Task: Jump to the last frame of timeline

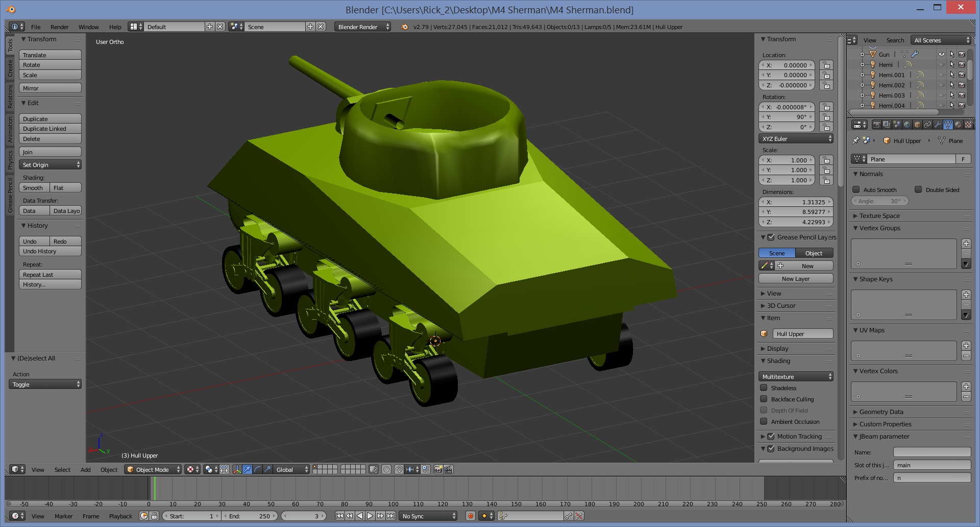Action: 390,516
